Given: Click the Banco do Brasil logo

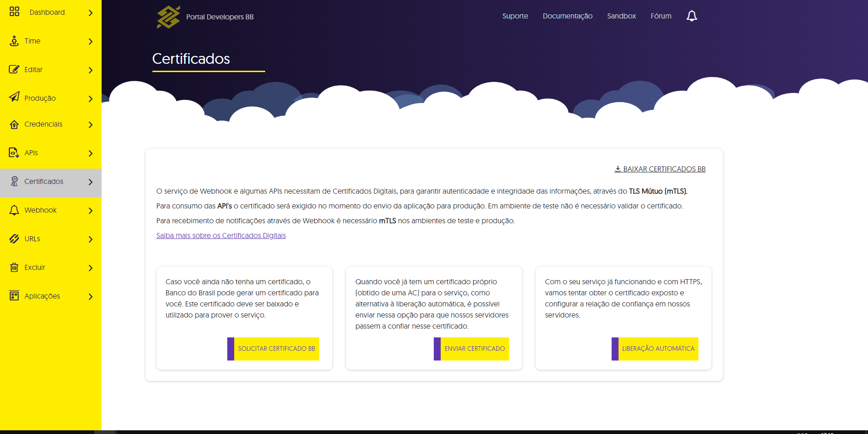Looking at the screenshot, I should pos(168,17).
